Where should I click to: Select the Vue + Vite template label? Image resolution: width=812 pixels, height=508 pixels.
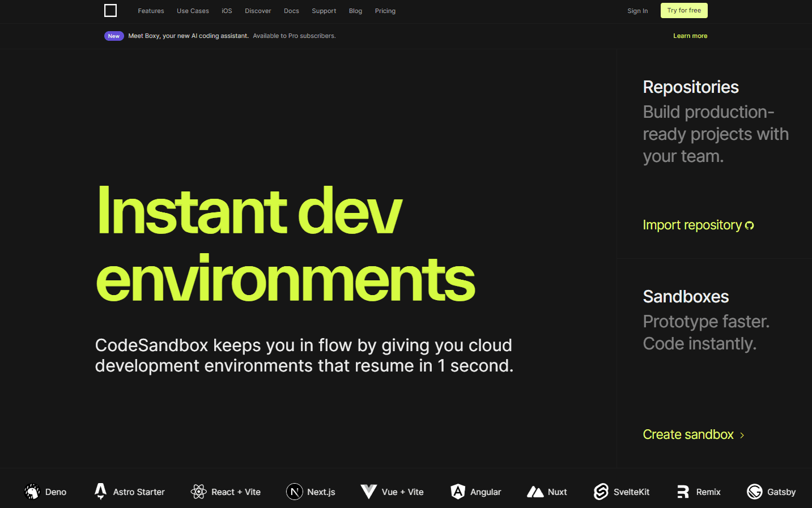402,492
